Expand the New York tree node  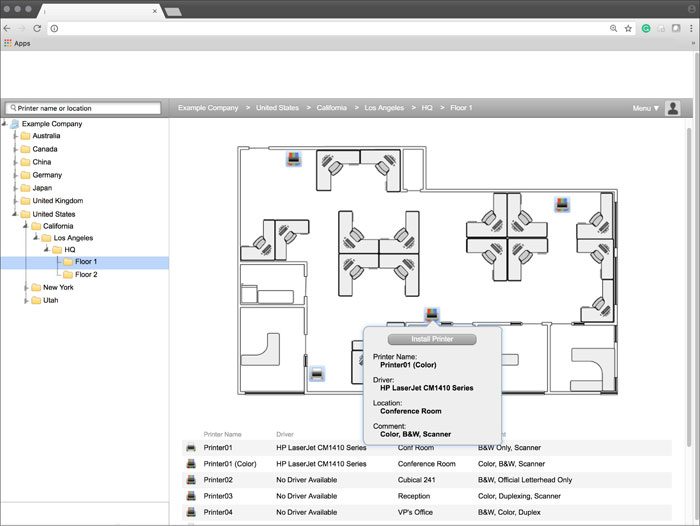coord(26,287)
